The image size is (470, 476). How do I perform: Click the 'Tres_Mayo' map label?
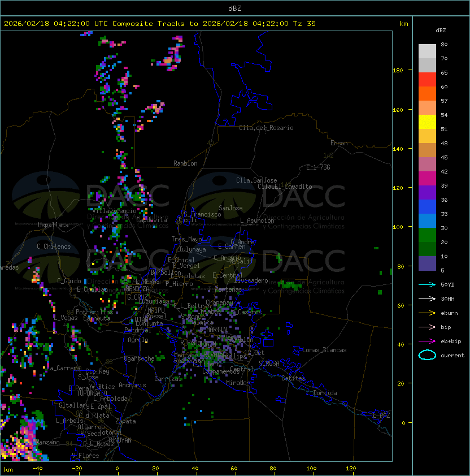pyautogui.click(x=186, y=239)
